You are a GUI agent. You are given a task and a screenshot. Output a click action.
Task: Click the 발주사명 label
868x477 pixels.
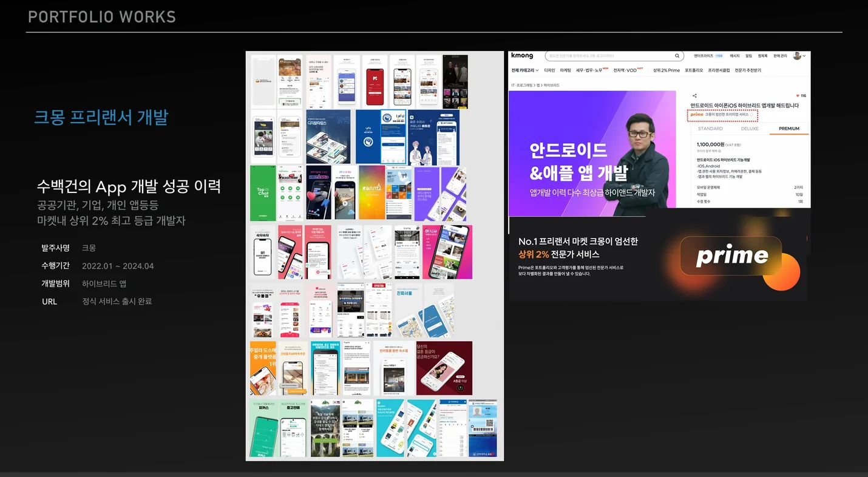coord(55,248)
